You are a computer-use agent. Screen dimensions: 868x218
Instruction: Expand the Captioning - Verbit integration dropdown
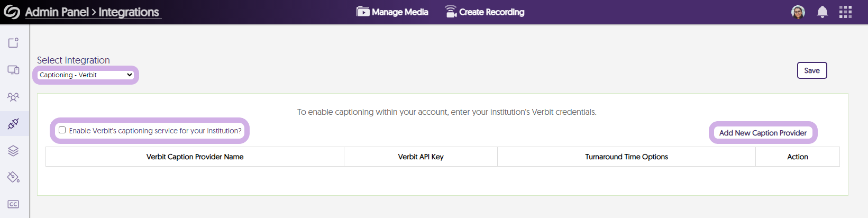point(86,75)
